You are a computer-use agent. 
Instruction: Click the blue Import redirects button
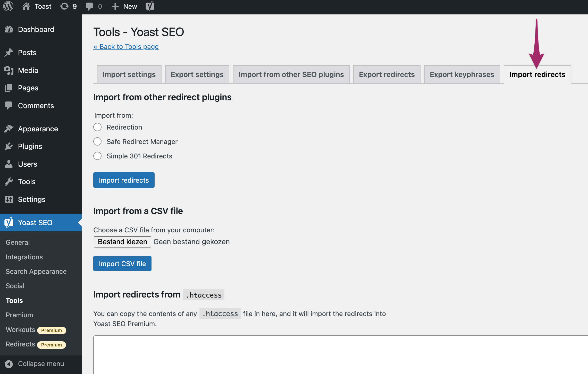pyautogui.click(x=124, y=180)
